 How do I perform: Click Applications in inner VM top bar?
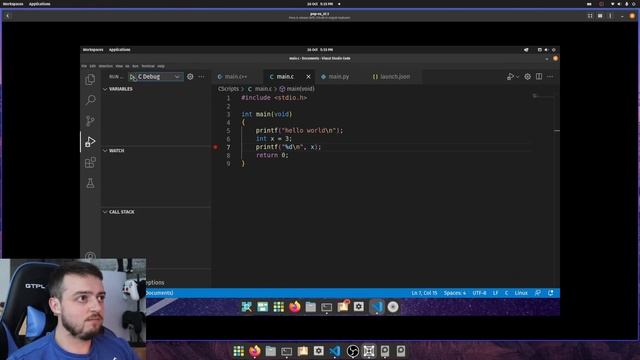[120, 50]
